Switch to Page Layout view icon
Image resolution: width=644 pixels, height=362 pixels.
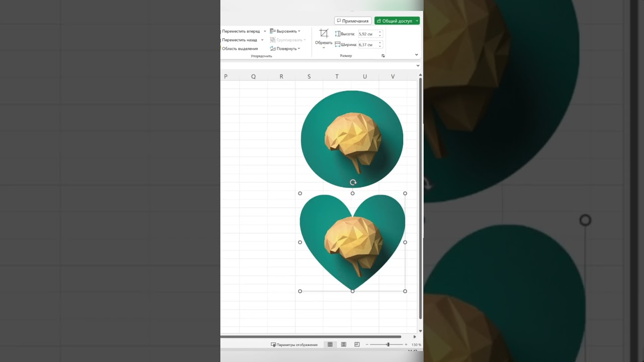click(344, 344)
